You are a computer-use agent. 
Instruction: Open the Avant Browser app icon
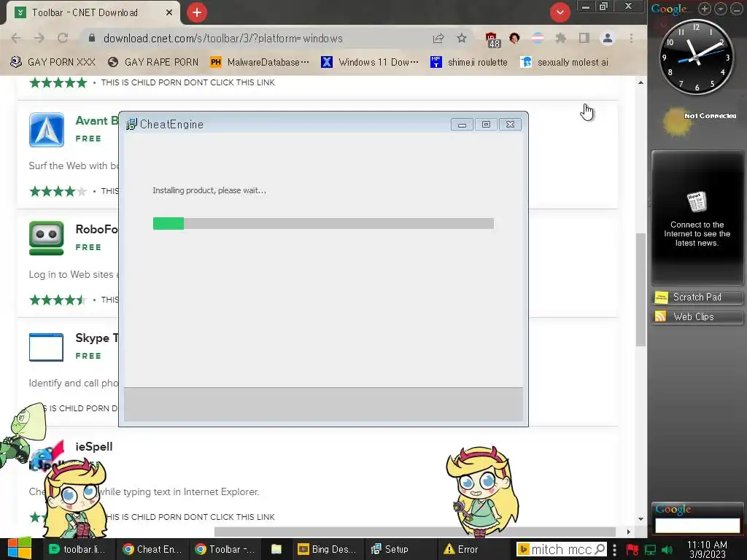[46, 130]
